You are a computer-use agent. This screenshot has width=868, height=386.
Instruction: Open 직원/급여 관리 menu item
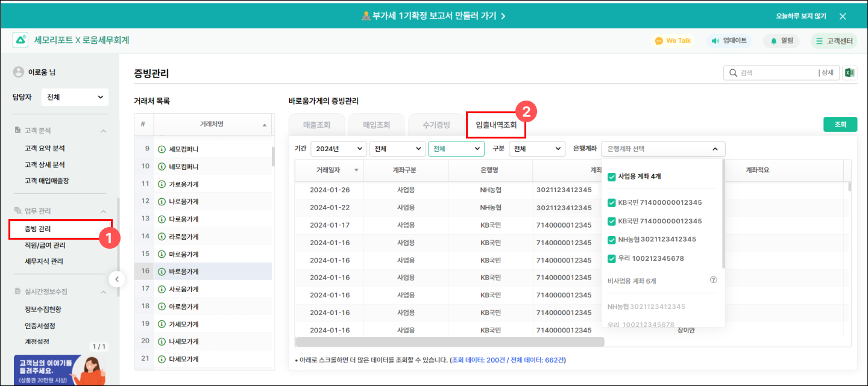coord(45,245)
